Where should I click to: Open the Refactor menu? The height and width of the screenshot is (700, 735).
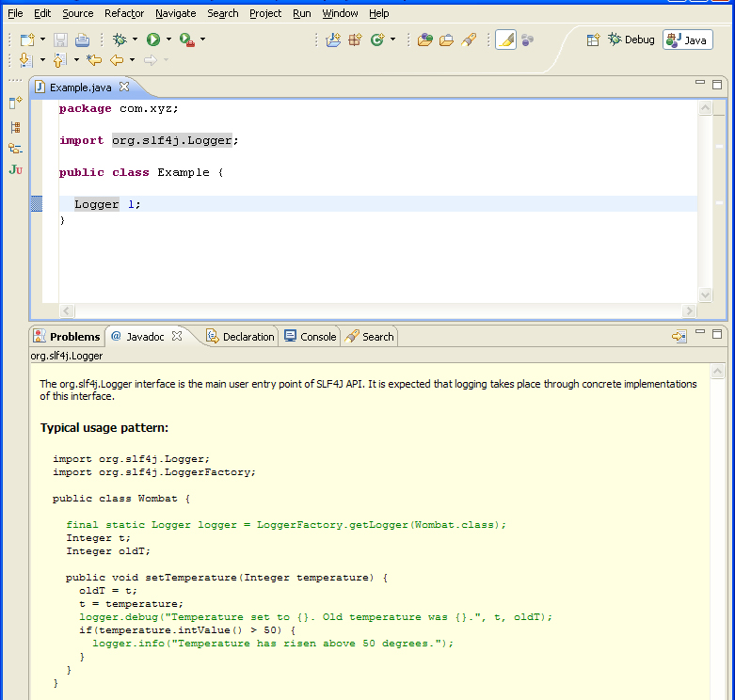pos(124,13)
